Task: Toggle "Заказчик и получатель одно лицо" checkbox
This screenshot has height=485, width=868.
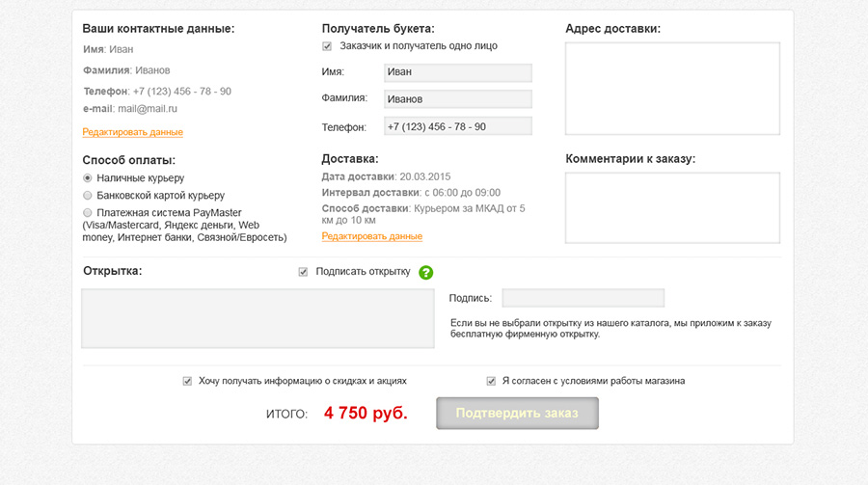Action: click(x=327, y=46)
